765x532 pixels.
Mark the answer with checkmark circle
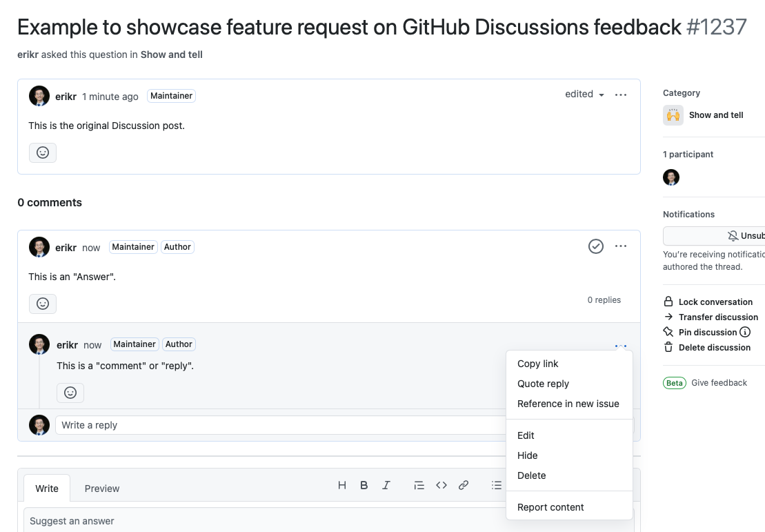tap(596, 246)
